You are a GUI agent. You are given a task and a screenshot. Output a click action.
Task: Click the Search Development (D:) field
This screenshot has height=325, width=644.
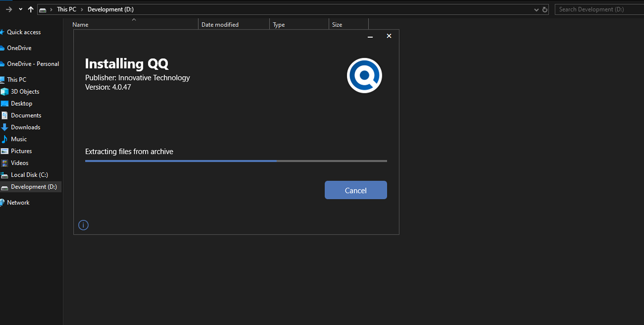(x=599, y=9)
